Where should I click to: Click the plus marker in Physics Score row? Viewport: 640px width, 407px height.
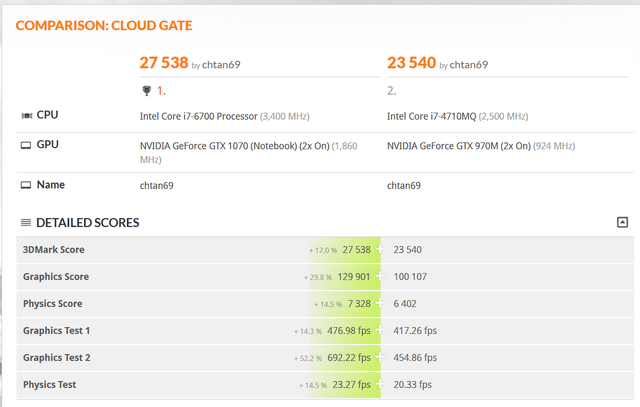click(x=380, y=304)
